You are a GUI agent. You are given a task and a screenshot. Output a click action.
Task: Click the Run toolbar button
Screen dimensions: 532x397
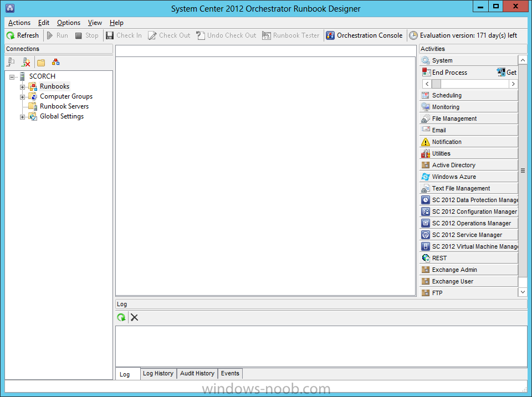[57, 35]
